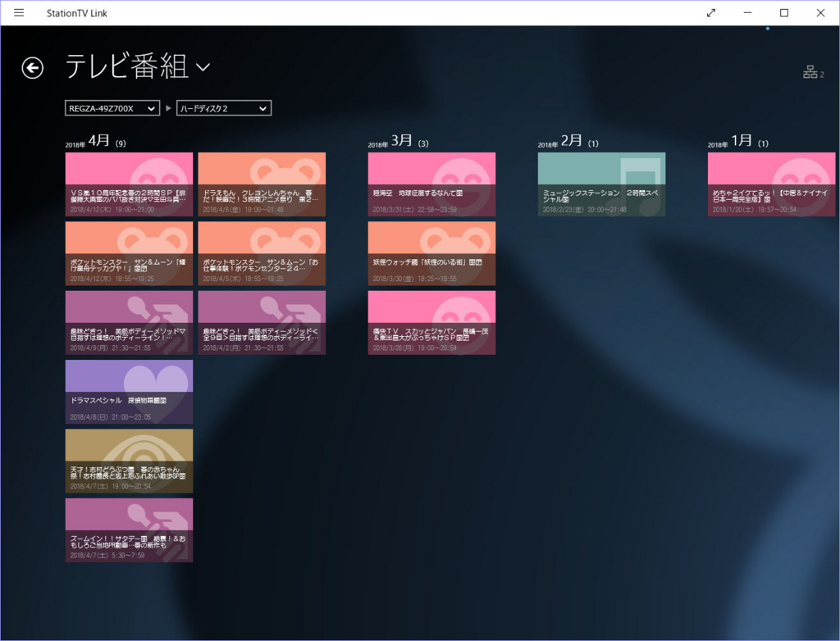This screenshot has height=641, width=840.
Task: Open ポケットモンスター tile dated 2018/4/12
Action: coord(129,253)
